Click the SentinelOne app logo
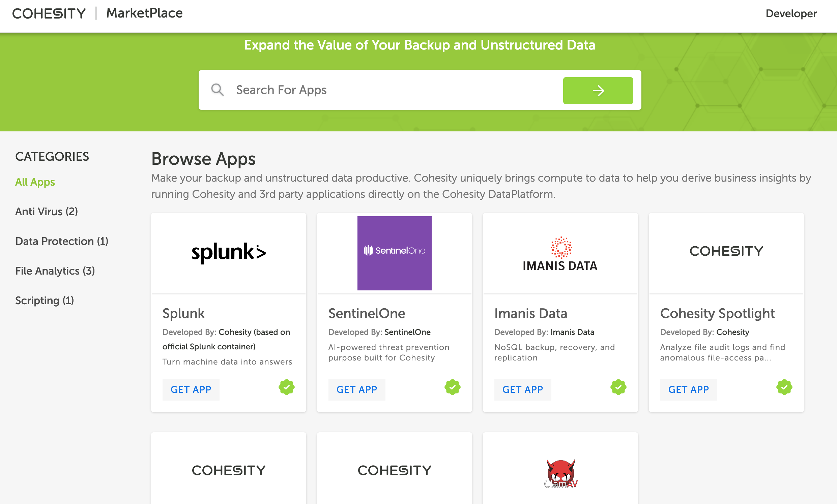This screenshot has height=504, width=837. pyautogui.click(x=394, y=253)
